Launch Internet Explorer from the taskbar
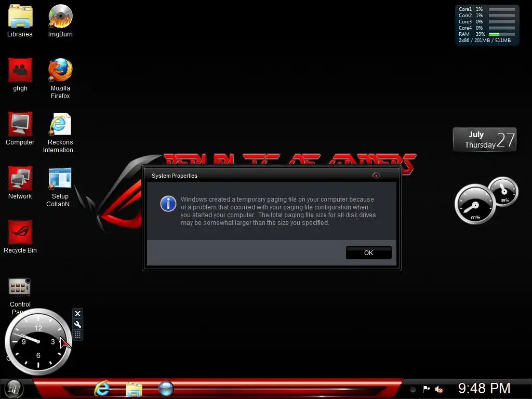The width and height of the screenshot is (532, 399). (x=102, y=389)
